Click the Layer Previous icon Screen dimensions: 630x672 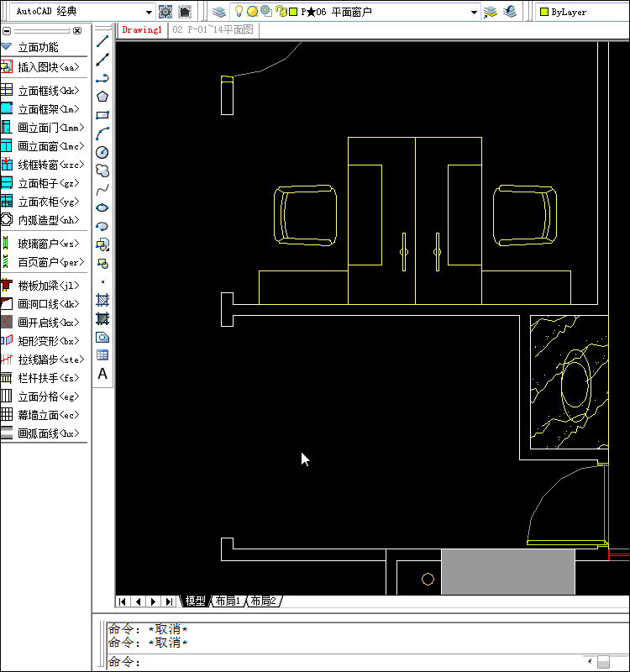click(510, 12)
